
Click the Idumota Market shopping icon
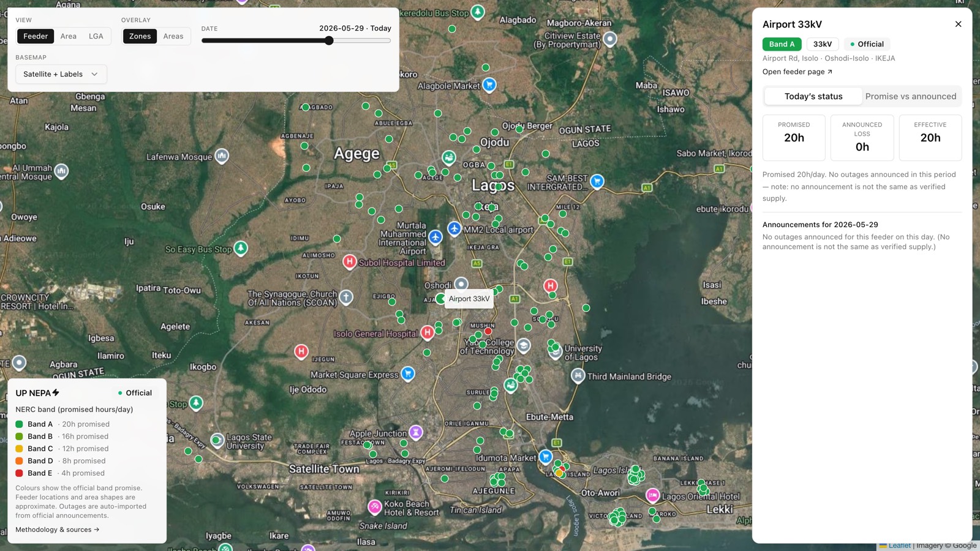point(545,457)
